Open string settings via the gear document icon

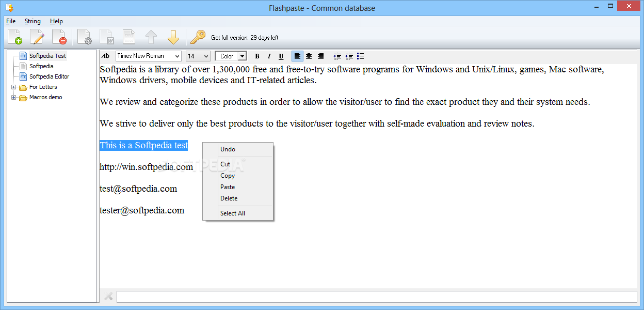pyautogui.click(x=85, y=37)
